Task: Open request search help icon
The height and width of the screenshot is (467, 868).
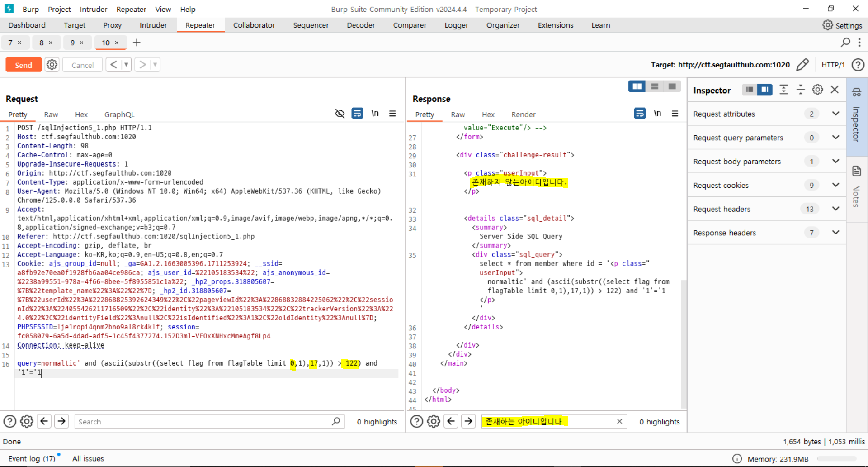Action: [10, 421]
